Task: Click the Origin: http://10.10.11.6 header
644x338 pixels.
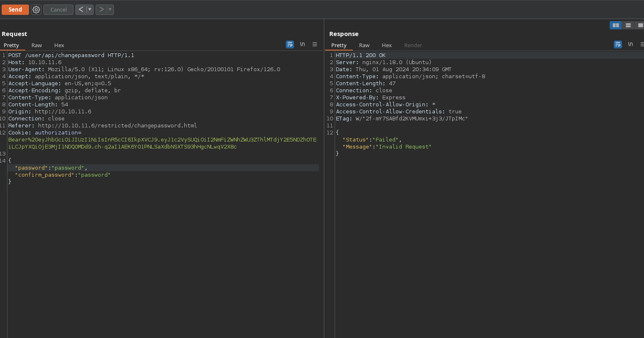Action: (50, 112)
